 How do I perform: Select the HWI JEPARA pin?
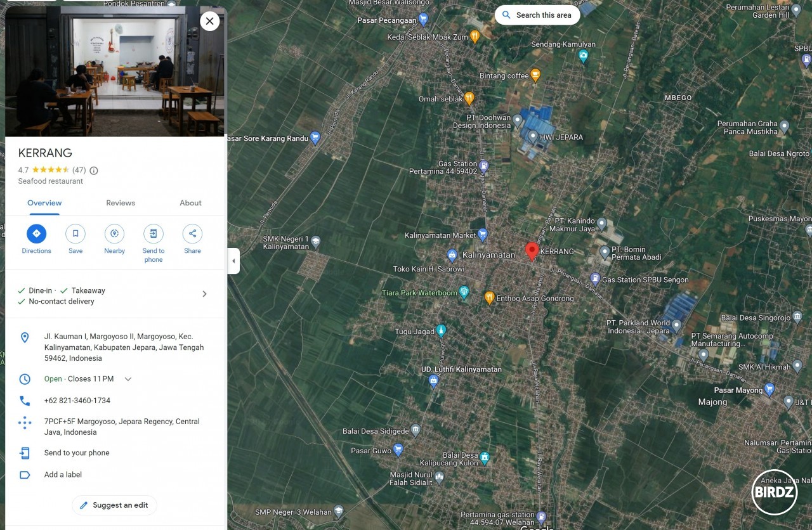[533, 136]
